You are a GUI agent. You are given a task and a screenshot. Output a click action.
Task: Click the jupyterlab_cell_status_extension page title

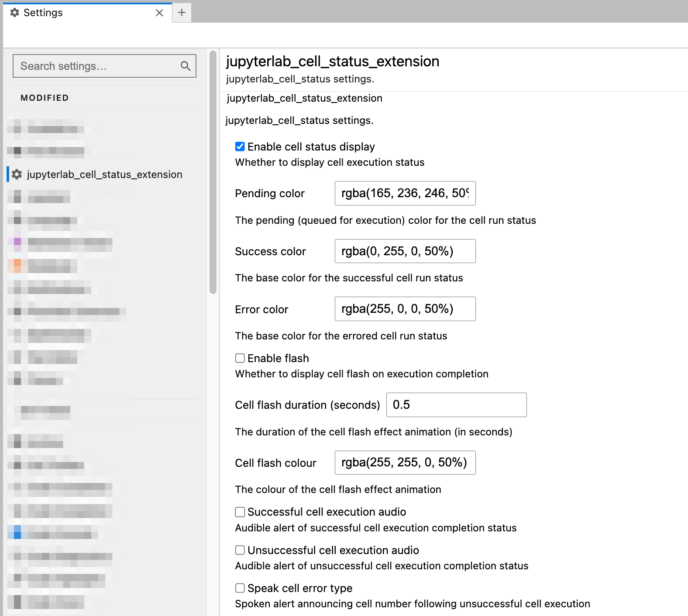(333, 62)
